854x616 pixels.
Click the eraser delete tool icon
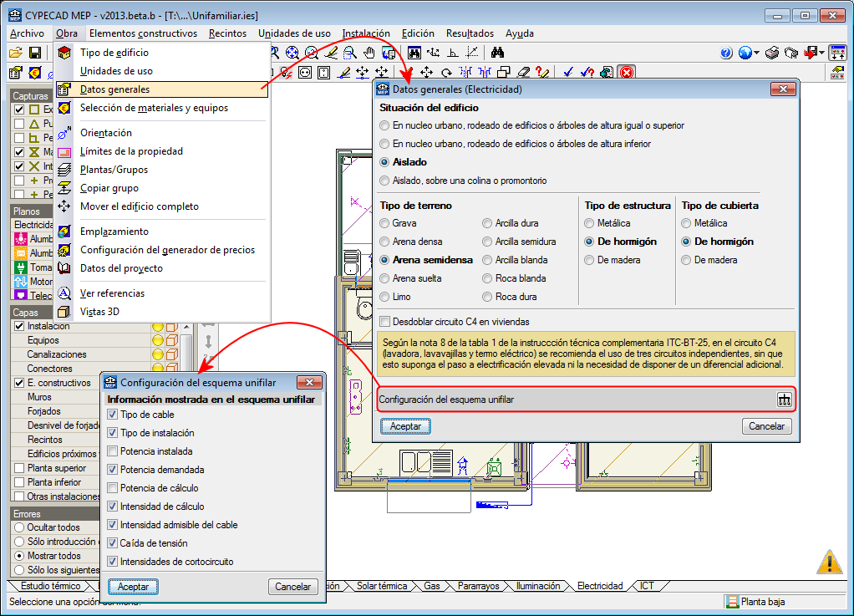[x=523, y=72]
